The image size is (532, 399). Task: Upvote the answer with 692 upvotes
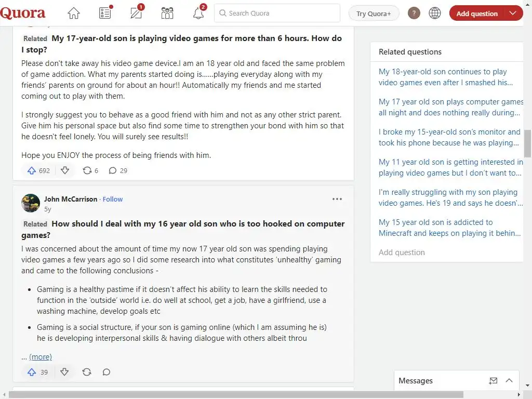tap(38, 170)
